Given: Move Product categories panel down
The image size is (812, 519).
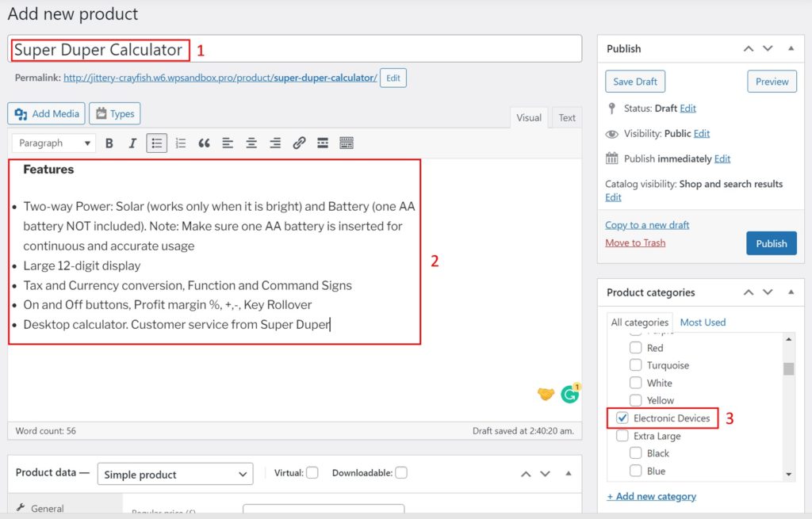Looking at the screenshot, I should point(768,292).
